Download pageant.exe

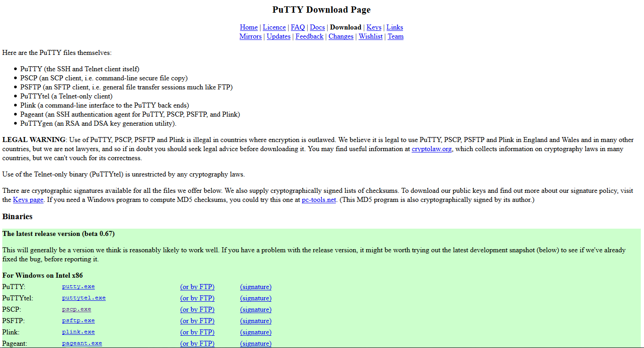click(x=82, y=343)
